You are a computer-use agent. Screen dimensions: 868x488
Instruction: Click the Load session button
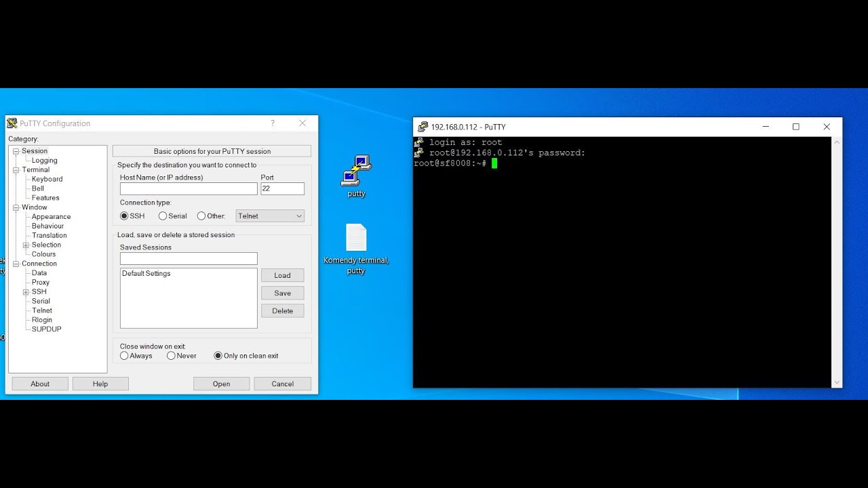point(283,275)
